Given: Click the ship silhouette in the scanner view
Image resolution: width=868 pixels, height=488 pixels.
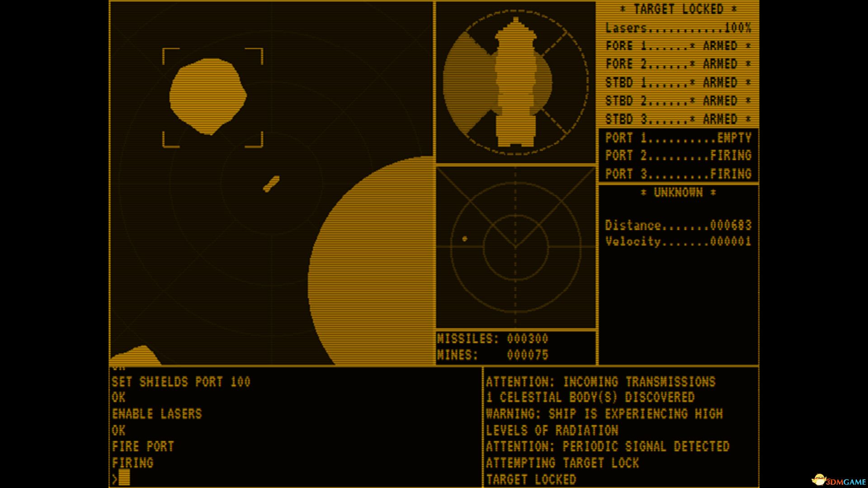Looking at the screenshot, I should [x=515, y=81].
